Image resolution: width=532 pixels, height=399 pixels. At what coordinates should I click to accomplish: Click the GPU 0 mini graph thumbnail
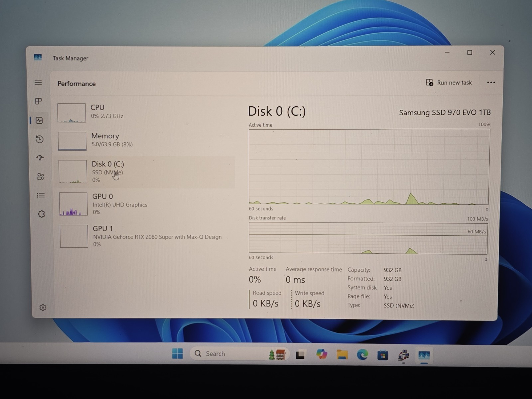pos(73,204)
